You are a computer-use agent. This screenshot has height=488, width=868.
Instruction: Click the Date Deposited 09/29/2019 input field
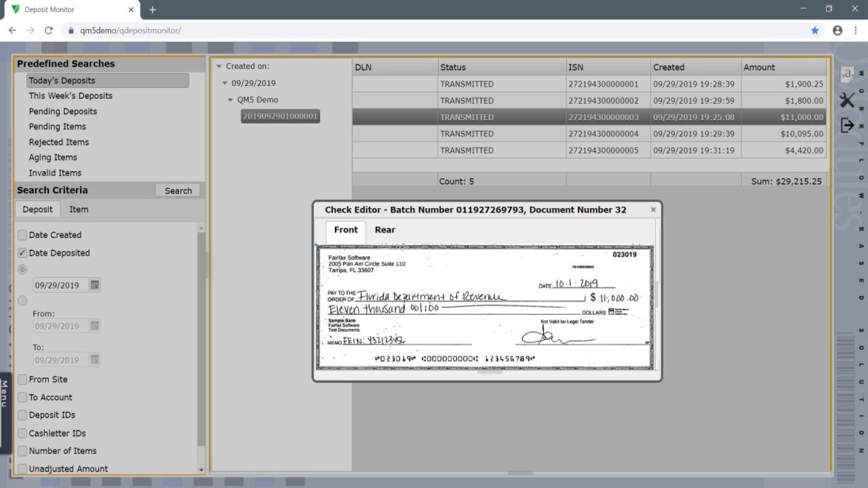pos(60,285)
